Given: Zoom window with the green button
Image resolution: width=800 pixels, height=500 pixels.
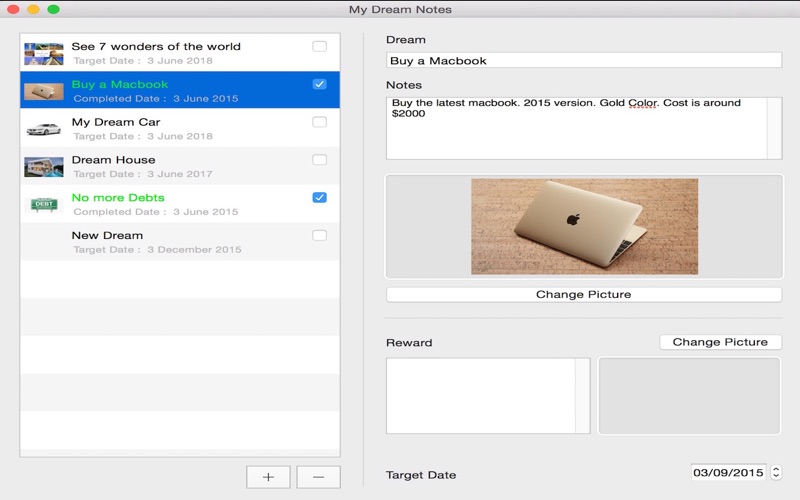Looking at the screenshot, I should (53, 9).
